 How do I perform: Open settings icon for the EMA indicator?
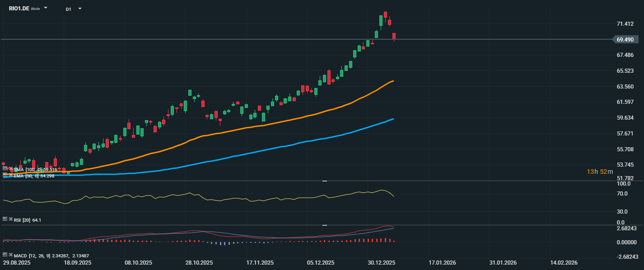[5, 175]
